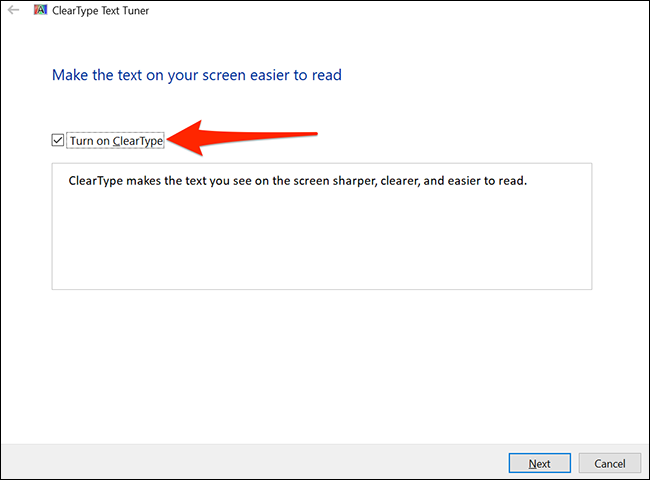650x480 pixels.
Task: Click the blank area inside the sample text box
Action: (320, 245)
